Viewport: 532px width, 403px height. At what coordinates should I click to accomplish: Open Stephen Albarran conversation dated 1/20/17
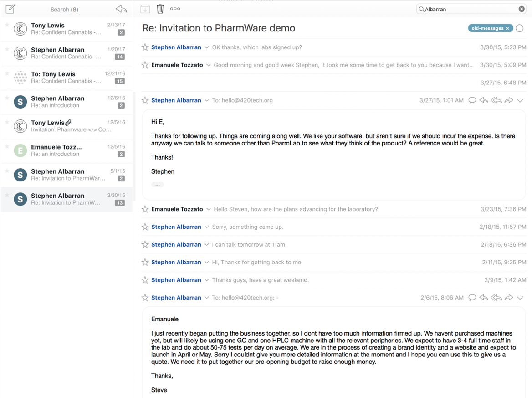pos(66,53)
